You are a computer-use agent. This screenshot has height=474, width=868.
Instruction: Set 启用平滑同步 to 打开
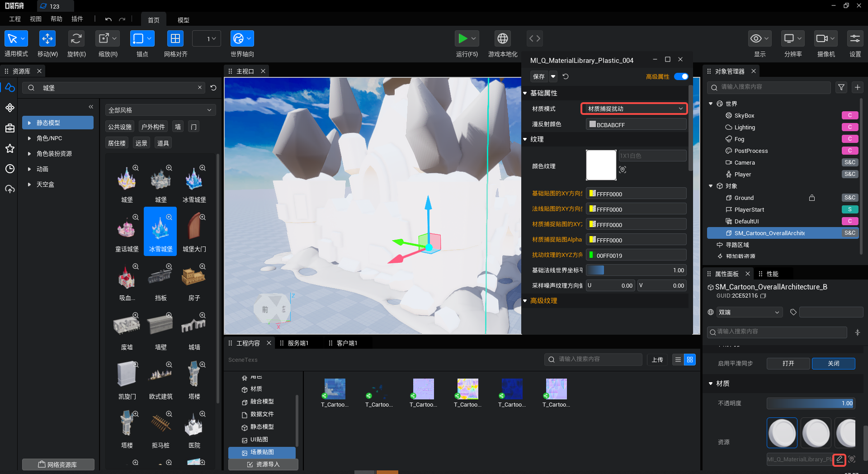788,364
